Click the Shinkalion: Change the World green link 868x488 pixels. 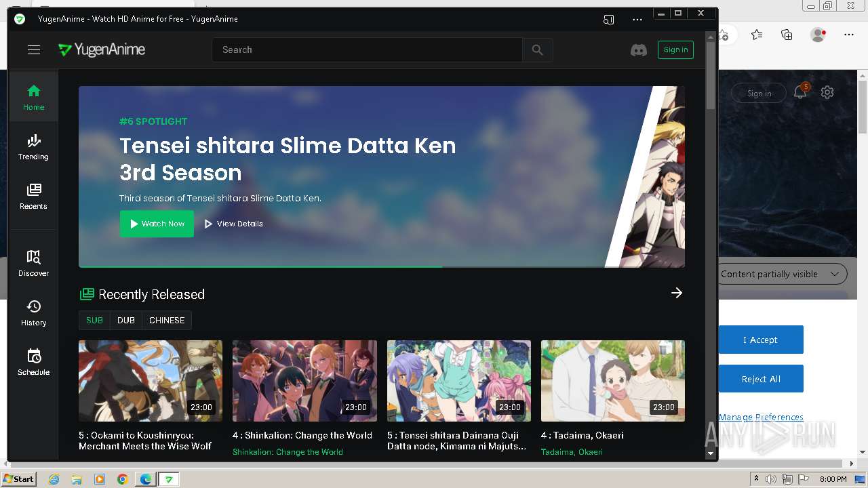point(288,451)
